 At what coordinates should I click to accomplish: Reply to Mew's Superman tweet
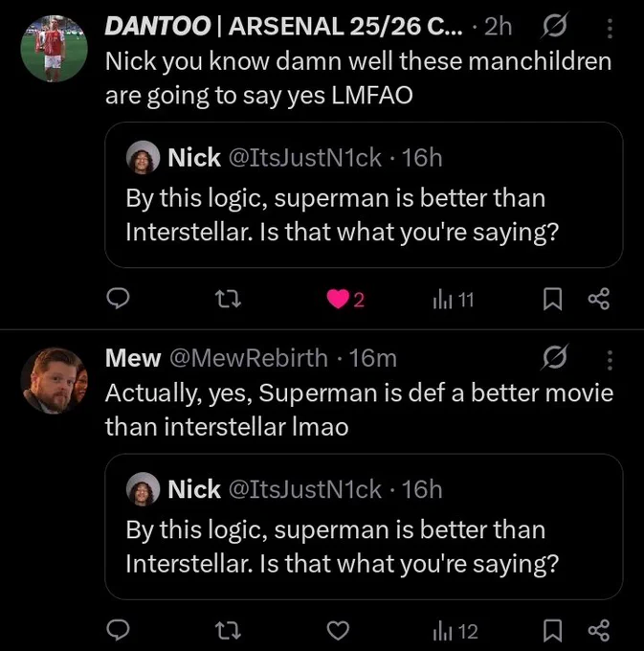click(x=119, y=630)
